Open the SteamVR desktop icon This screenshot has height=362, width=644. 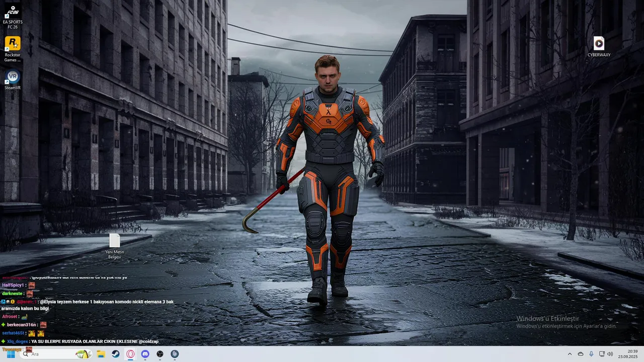13,80
